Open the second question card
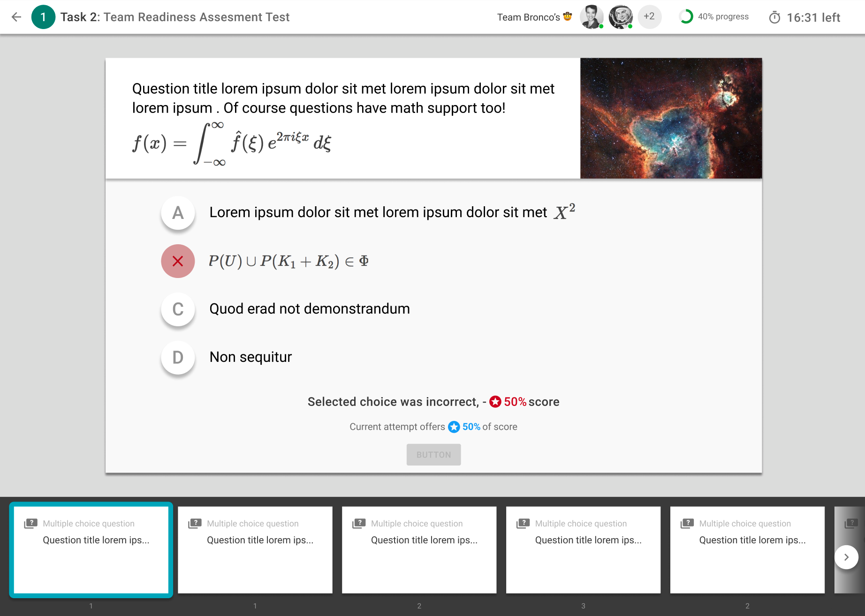Screen dimensions: 865x616 pos(255,550)
